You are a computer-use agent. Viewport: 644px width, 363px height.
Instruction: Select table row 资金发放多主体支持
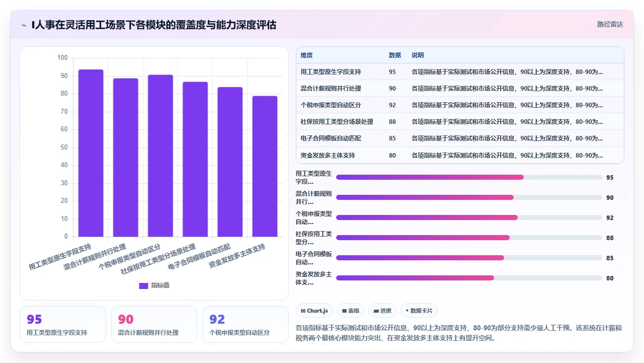pyautogui.click(x=460, y=155)
